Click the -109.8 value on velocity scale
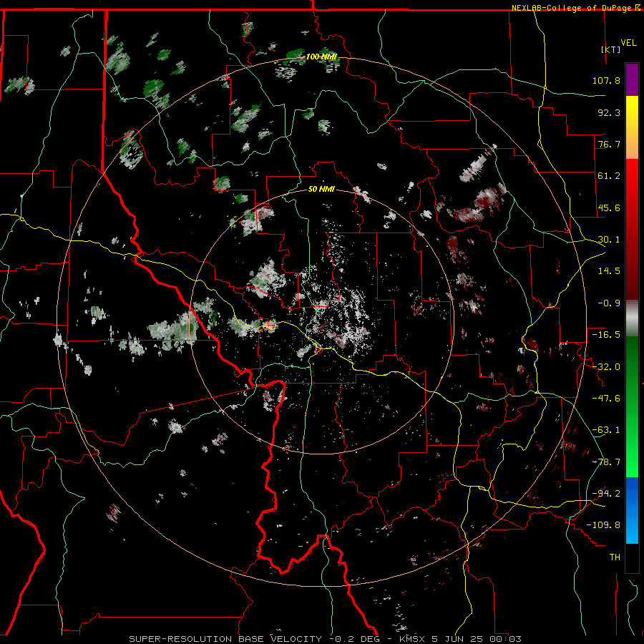 [x=604, y=525]
